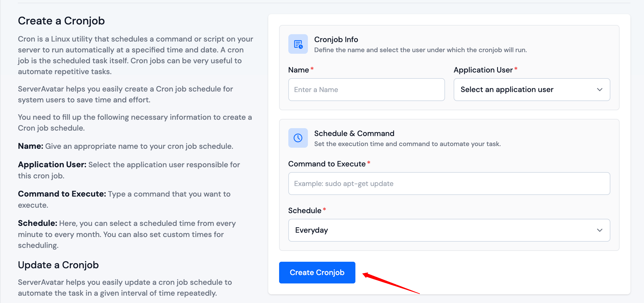Click the "Update a Cronjob" heading
The width and height of the screenshot is (644, 303).
point(58,265)
